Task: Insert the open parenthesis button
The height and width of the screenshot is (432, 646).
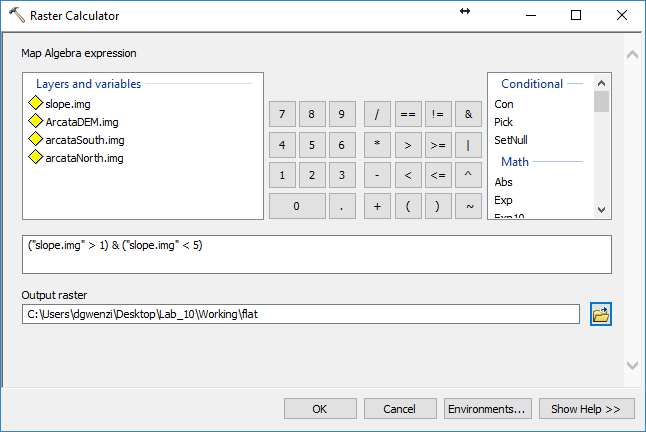Action: 408,206
